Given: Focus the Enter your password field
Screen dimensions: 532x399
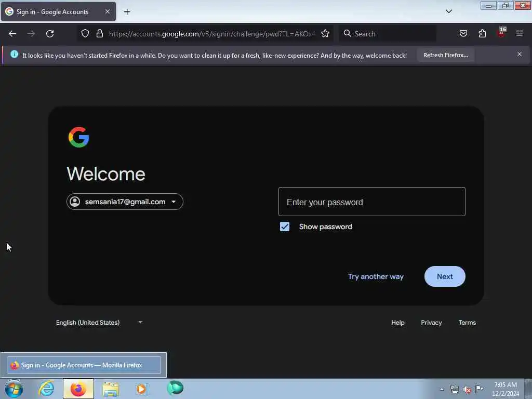Looking at the screenshot, I should pyautogui.click(x=372, y=202).
